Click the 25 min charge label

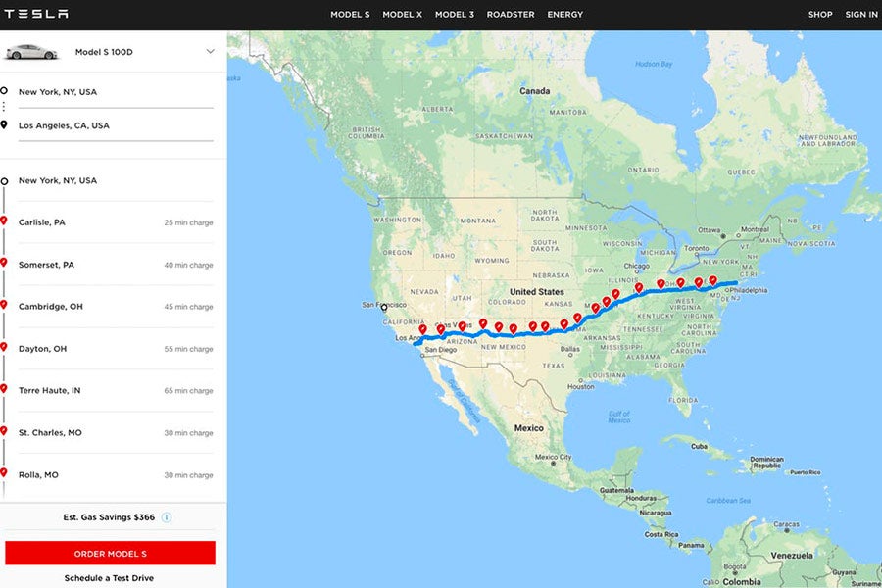(x=188, y=222)
